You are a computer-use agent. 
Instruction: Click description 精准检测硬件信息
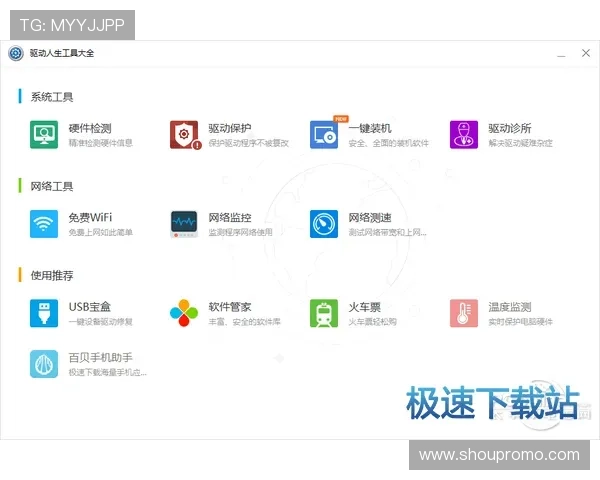(x=101, y=143)
